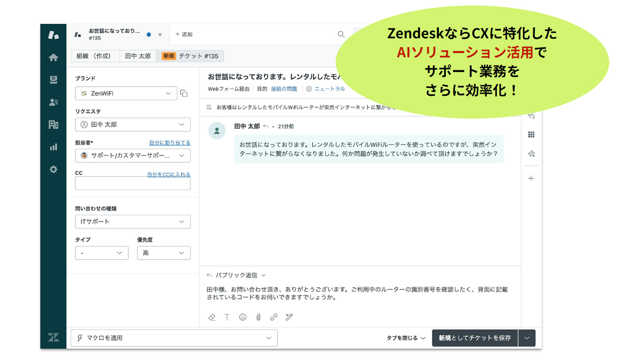Screen dimensions: 644x362
Task: Click into the reply text area
Action: pyautogui.click(x=357, y=294)
